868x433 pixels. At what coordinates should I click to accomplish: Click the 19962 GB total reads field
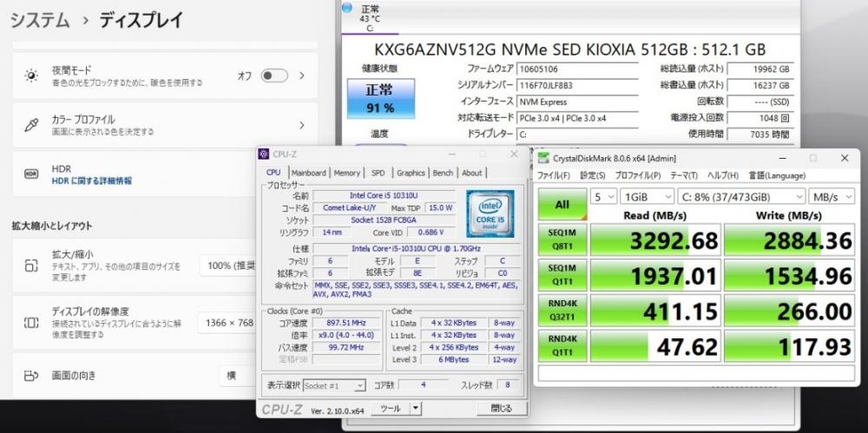pos(760,69)
